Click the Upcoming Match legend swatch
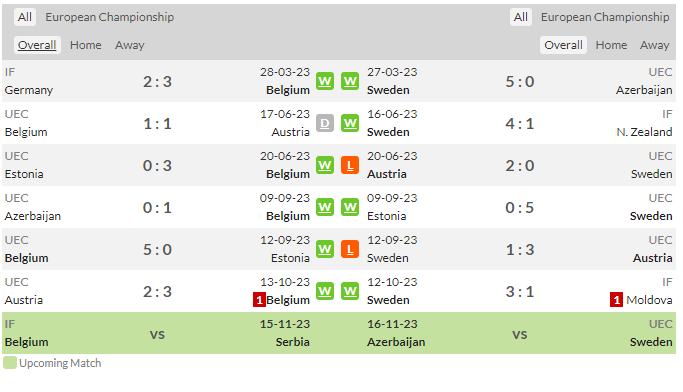The image size is (683, 392). 10,363
